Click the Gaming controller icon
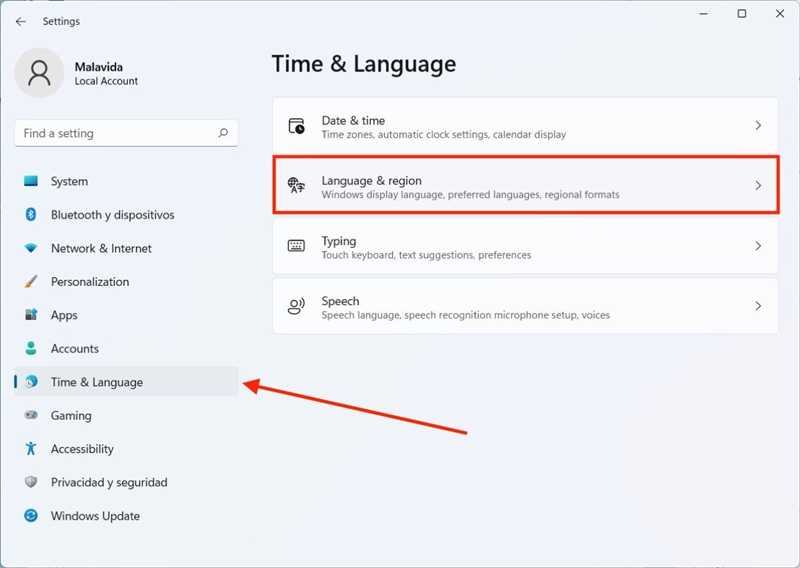The height and width of the screenshot is (568, 800). [x=31, y=415]
